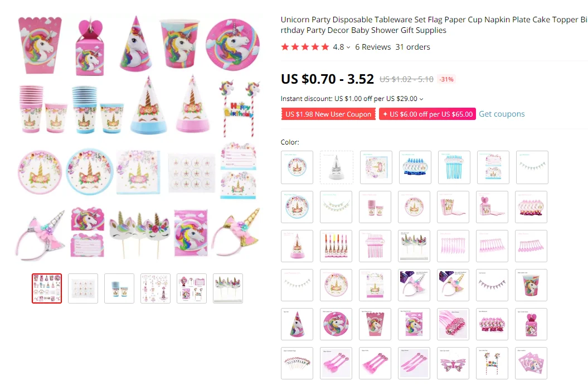This screenshot has width=588, height=385.
Task: Choose the colorful candles variant
Action: pyautogui.click(x=336, y=246)
